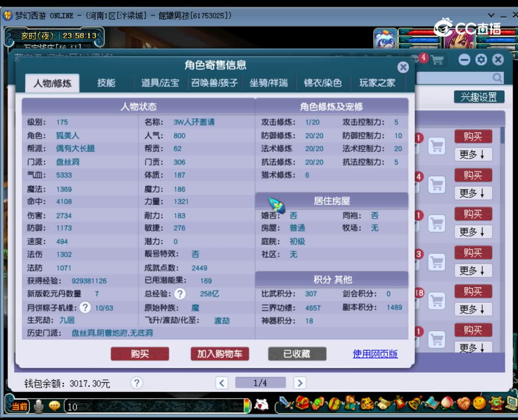Click cart icon beside the badge 18 listing
The height and width of the screenshot is (420, 518).
[437, 300]
